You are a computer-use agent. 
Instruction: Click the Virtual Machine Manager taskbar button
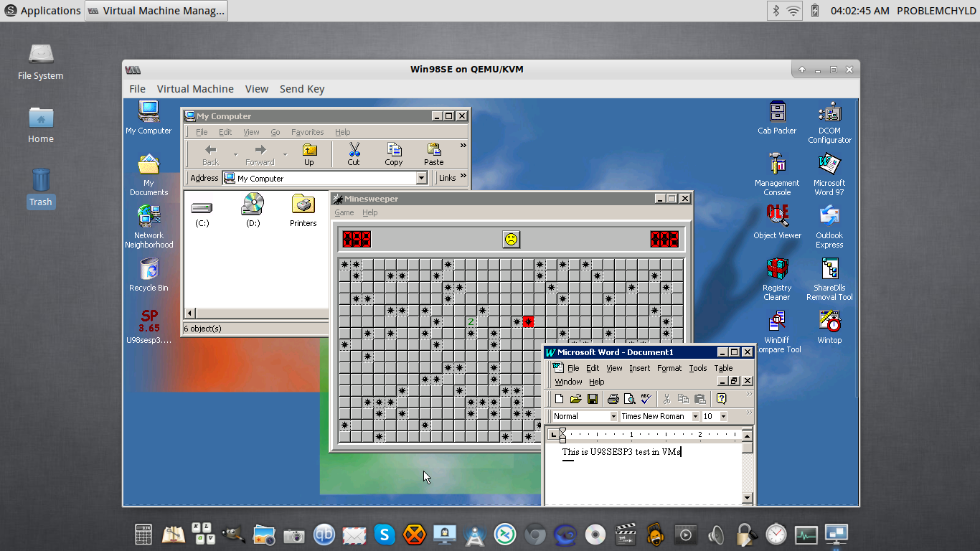tap(156, 11)
